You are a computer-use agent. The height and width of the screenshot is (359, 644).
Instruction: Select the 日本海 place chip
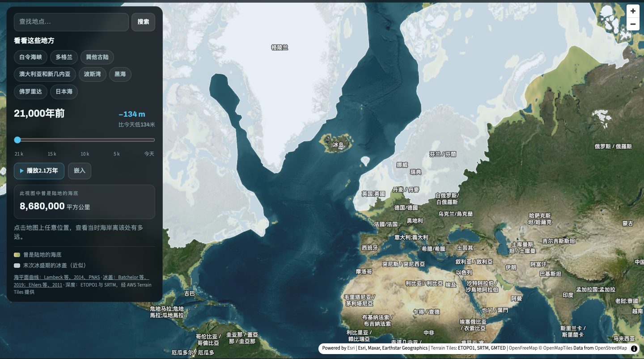point(64,92)
